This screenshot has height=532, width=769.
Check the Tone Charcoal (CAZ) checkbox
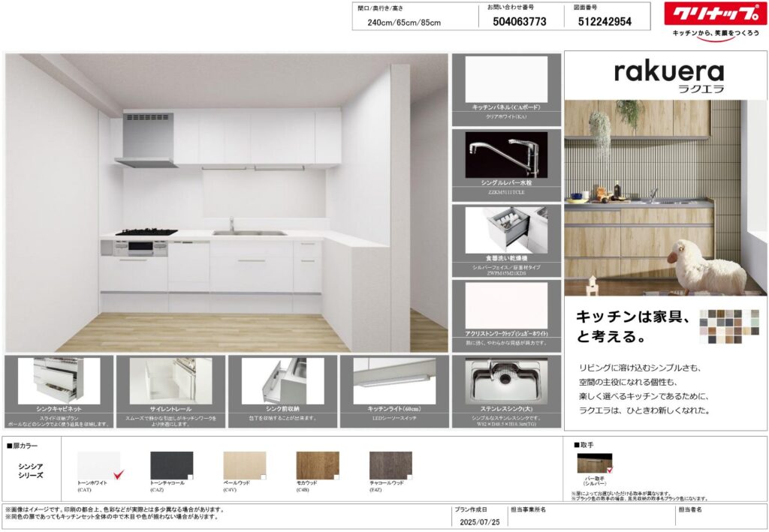click(x=190, y=476)
